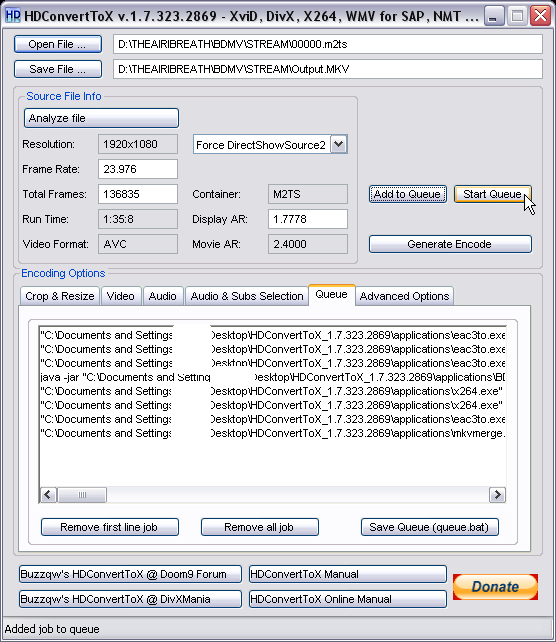556x642 pixels.
Task: Open the HDConvertToX Online Manual button
Action: [x=348, y=599]
